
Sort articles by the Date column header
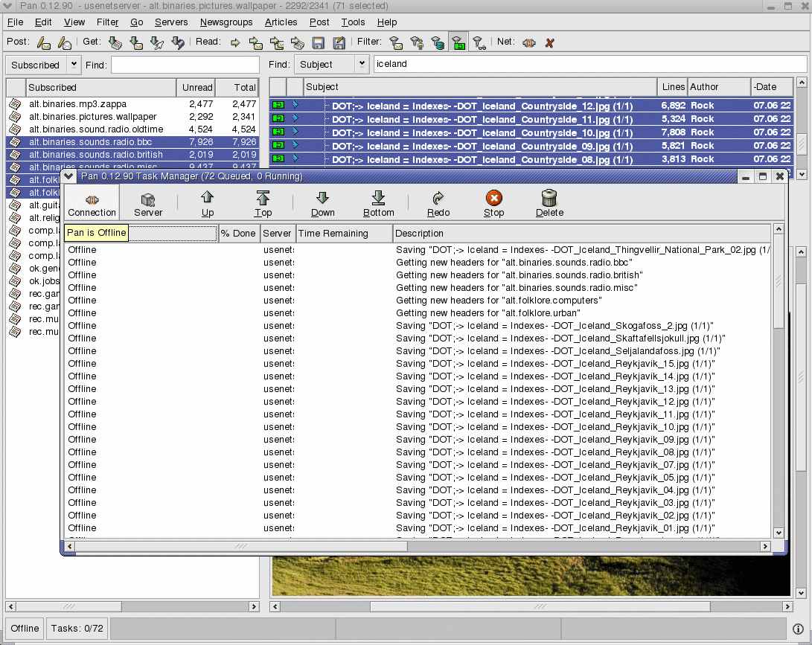[772, 87]
